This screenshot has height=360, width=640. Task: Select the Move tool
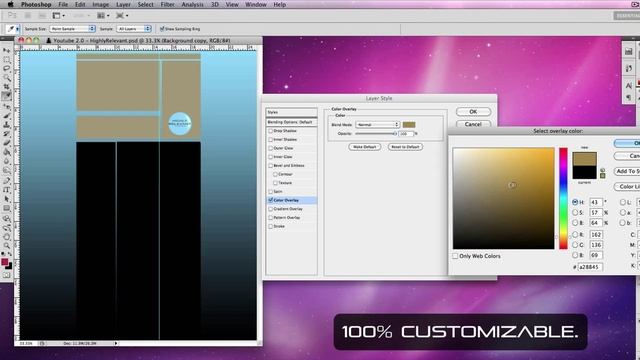pyautogui.click(x=7, y=50)
